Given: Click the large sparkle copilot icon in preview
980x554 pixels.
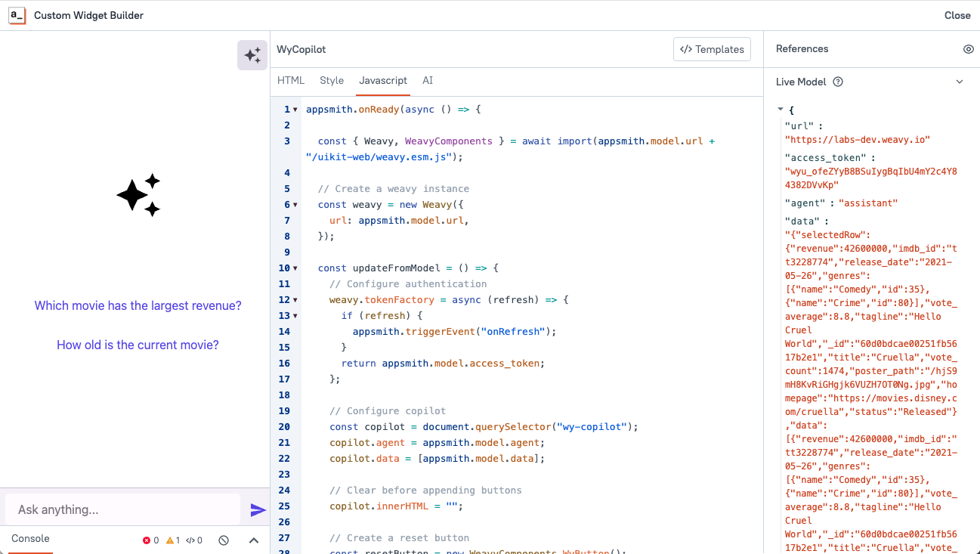Looking at the screenshot, I should click(x=138, y=195).
